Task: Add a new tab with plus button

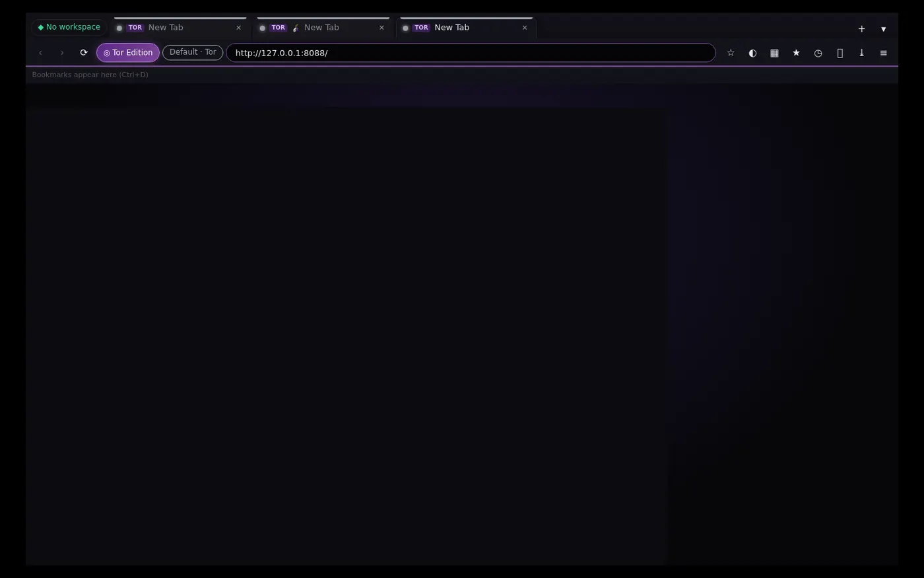Action: [861, 28]
